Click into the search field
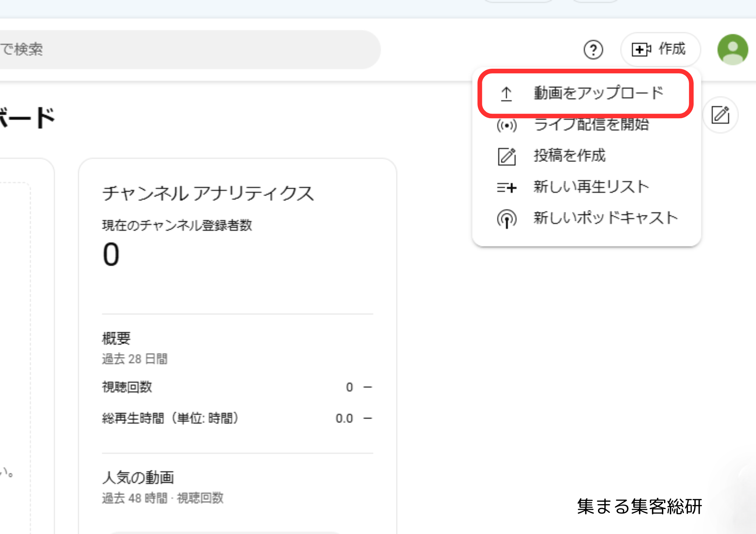Image resolution: width=756 pixels, height=534 pixels. (x=189, y=49)
